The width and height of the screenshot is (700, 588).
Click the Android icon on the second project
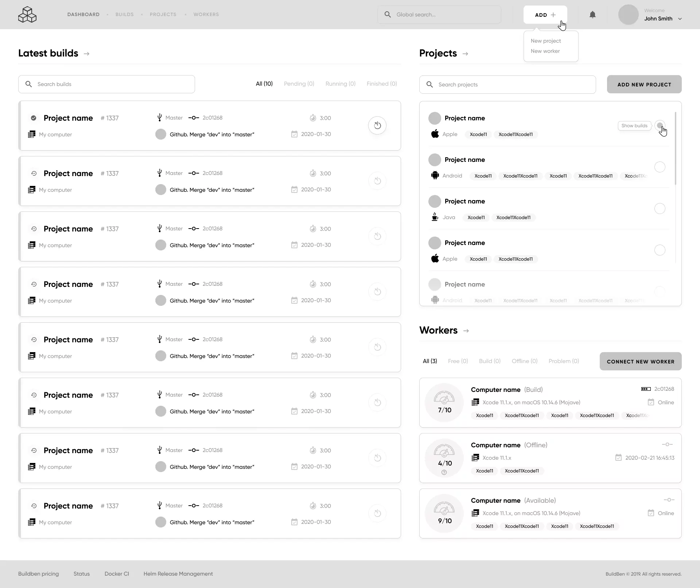pyautogui.click(x=435, y=175)
